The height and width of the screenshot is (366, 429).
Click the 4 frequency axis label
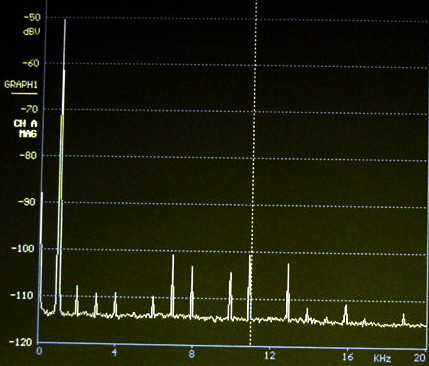[114, 353]
